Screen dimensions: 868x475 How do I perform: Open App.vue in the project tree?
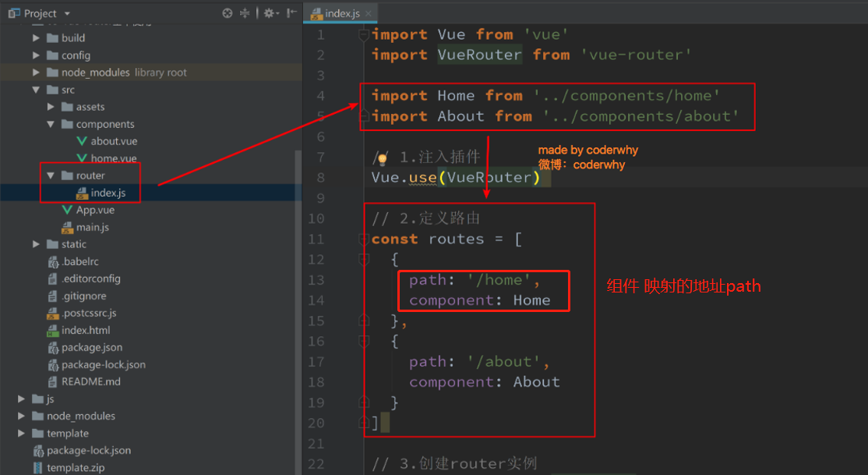point(95,210)
